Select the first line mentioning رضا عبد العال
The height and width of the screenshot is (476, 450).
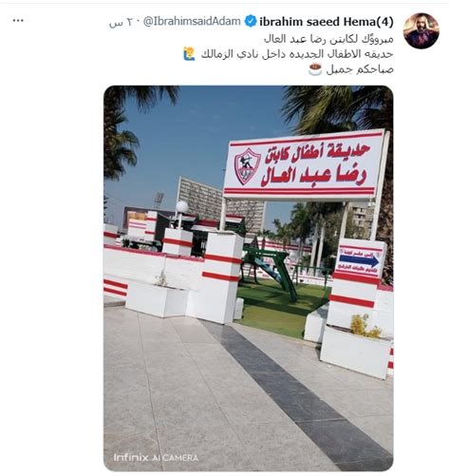[328, 39]
